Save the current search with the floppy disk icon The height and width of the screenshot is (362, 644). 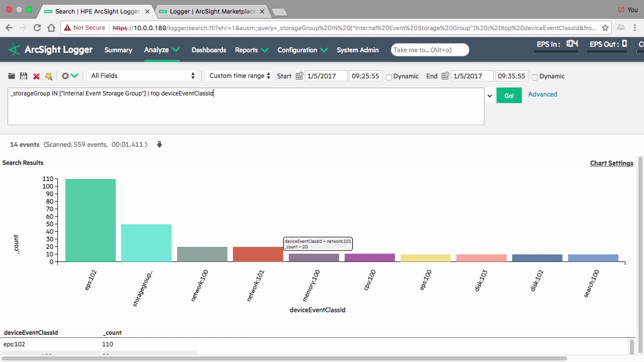click(x=24, y=76)
